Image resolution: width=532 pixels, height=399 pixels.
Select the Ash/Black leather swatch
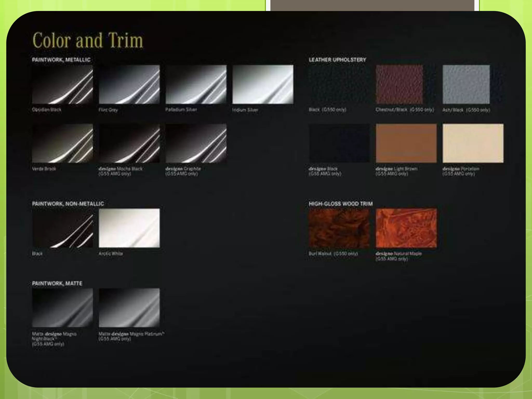pyautogui.click(x=466, y=84)
